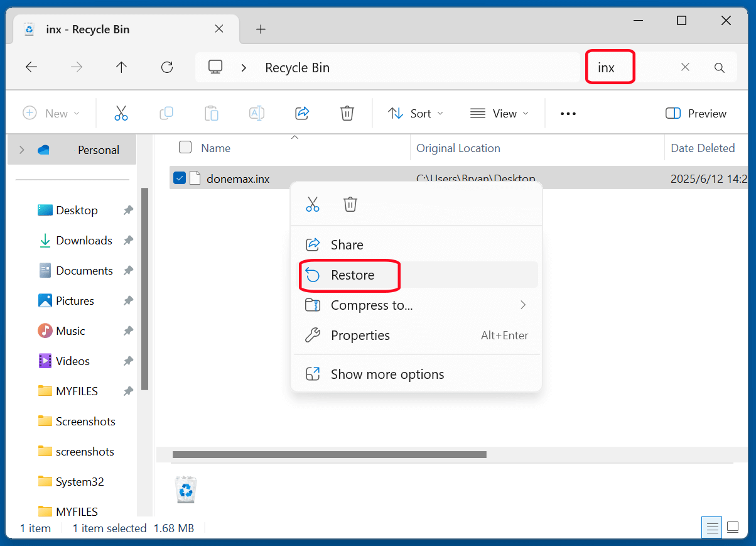Select the Cut icon in the toolbar
This screenshot has width=756, height=546.
coord(121,113)
